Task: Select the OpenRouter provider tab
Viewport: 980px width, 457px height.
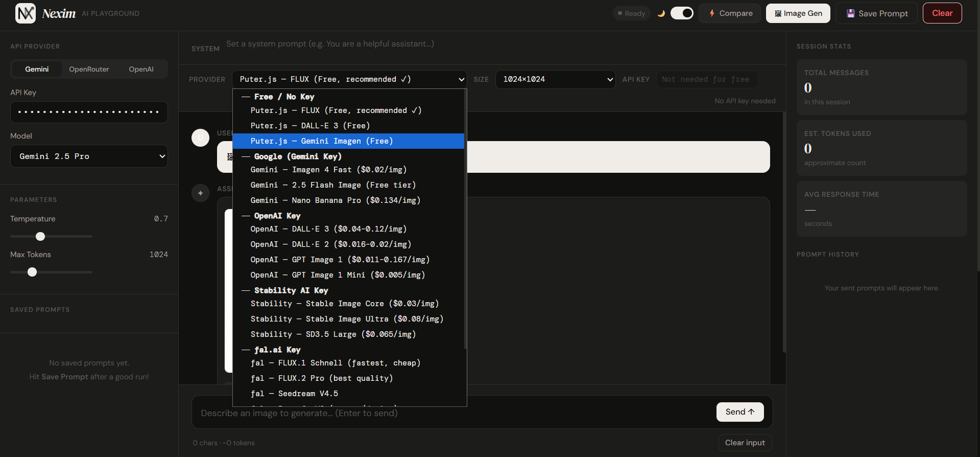Action: point(89,69)
